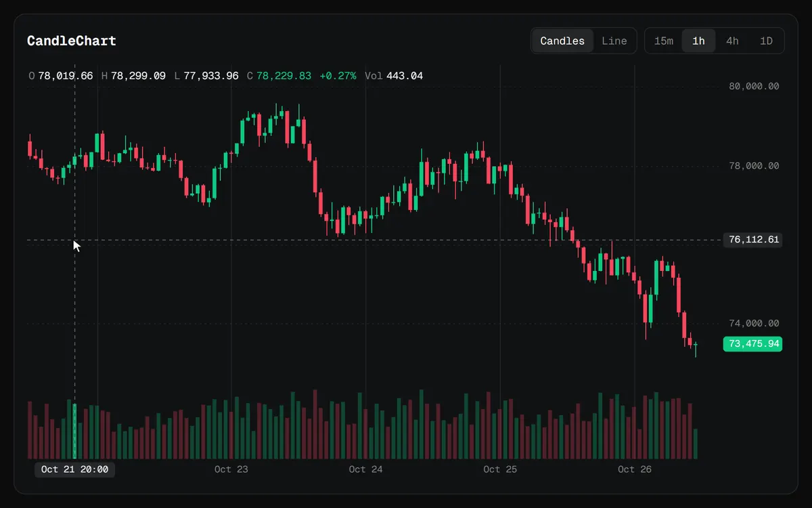This screenshot has height=508, width=812.
Task: Click the highlighted volume bar at the crosshair
Action: point(74,431)
